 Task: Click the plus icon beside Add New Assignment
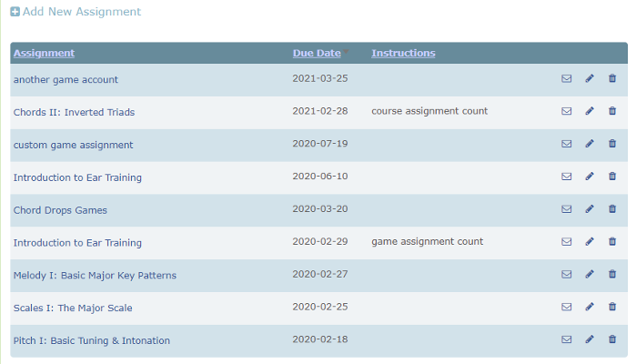pos(15,13)
